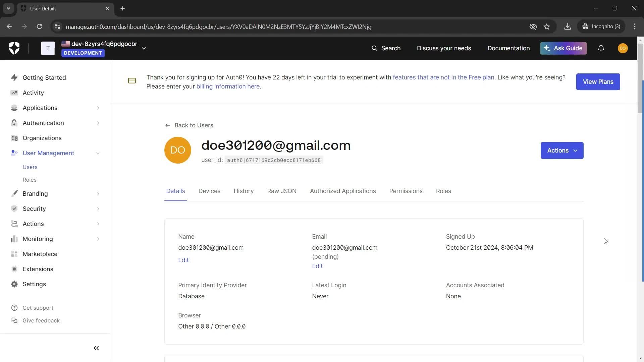644x362 pixels.
Task: Click the Settings gear icon
Action: click(14, 284)
